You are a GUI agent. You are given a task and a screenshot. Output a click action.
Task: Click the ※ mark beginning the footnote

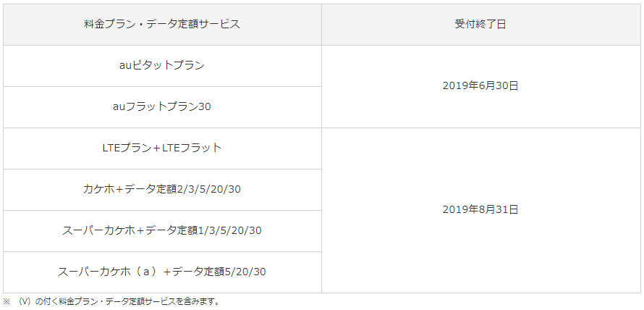(7, 301)
